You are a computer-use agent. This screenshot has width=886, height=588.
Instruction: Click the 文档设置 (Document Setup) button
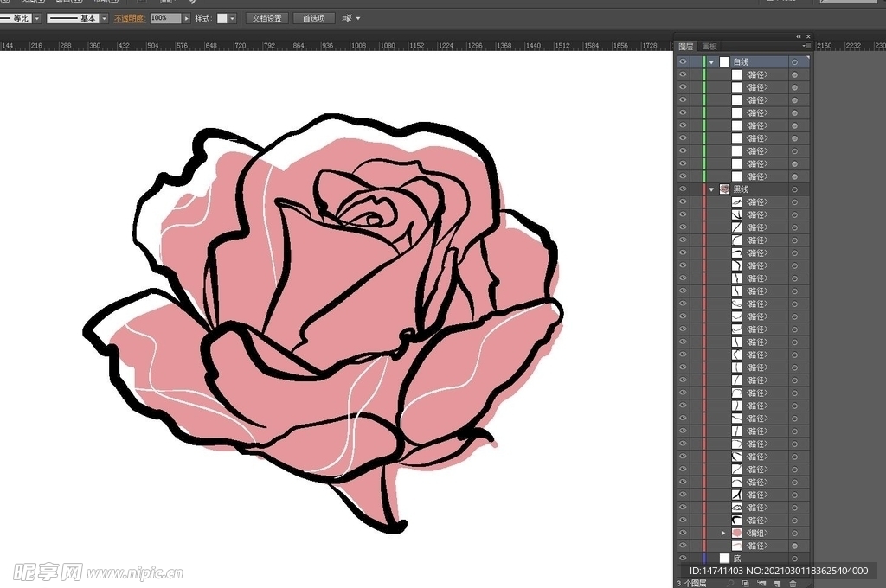click(x=266, y=18)
